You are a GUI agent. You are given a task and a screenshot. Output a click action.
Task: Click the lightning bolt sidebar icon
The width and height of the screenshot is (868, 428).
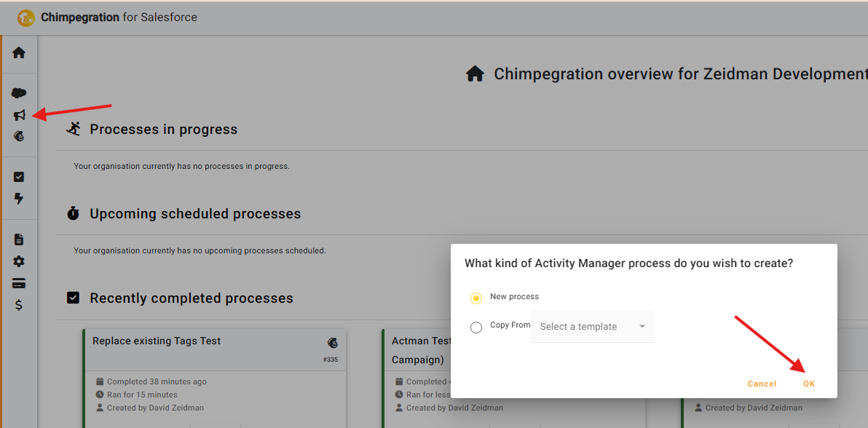click(19, 199)
